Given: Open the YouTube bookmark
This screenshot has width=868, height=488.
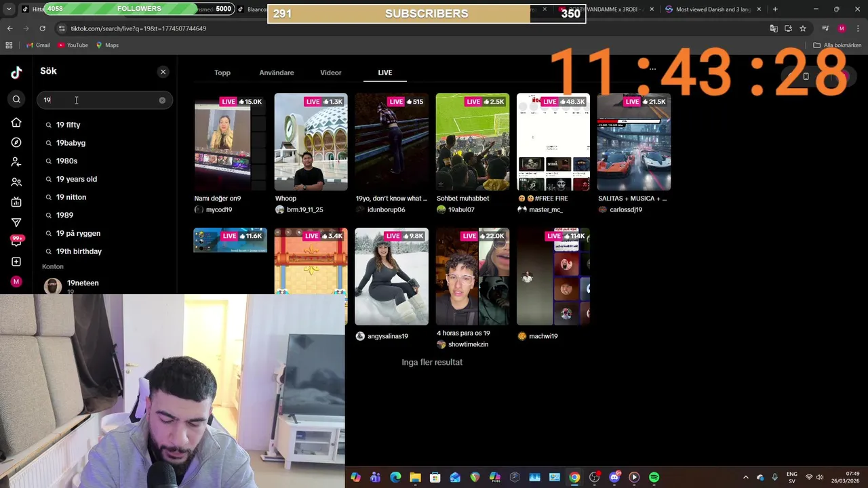Looking at the screenshot, I should (73, 45).
